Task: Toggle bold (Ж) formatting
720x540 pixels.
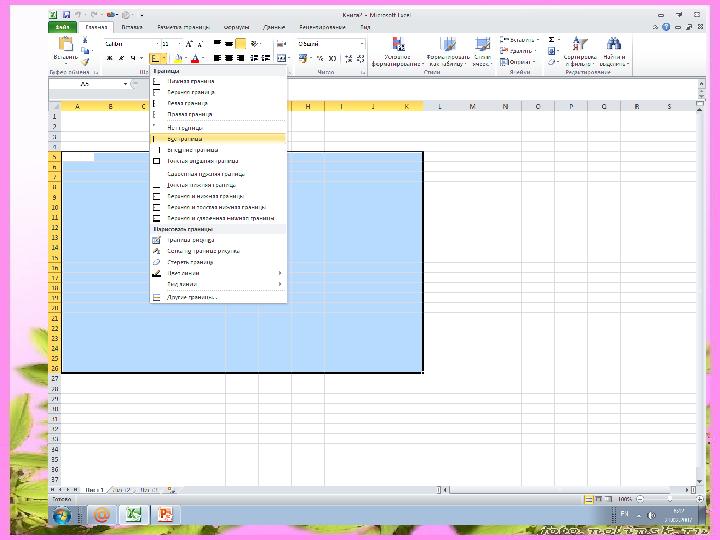Action: click(x=109, y=58)
